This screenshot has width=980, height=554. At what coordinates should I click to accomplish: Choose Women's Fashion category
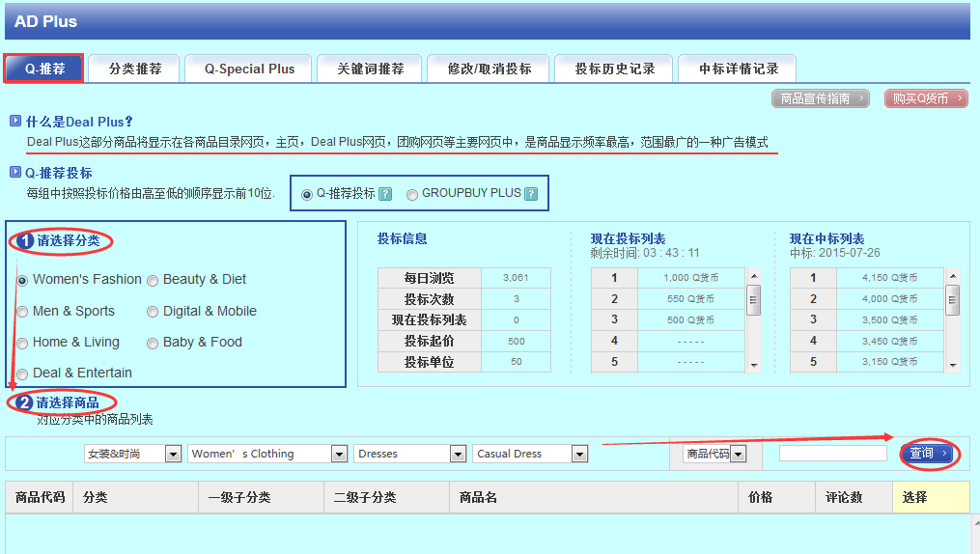22,281
